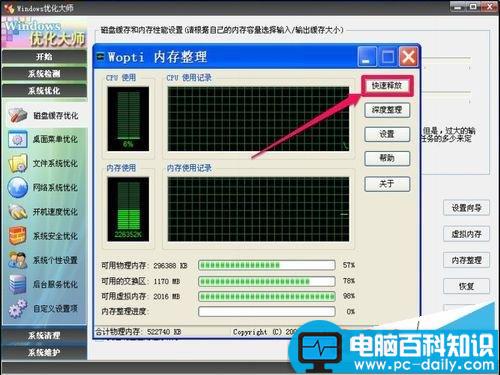Click the 开机速度优化 icon
The width and height of the screenshot is (500, 375).
pos(18,212)
